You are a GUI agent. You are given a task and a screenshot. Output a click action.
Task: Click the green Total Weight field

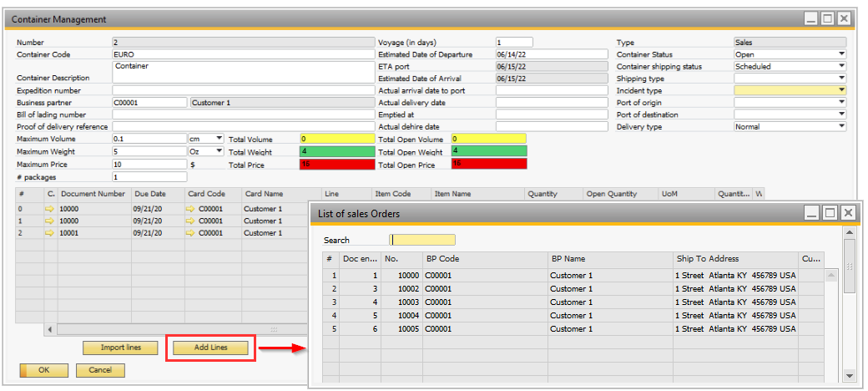(x=337, y=151)
